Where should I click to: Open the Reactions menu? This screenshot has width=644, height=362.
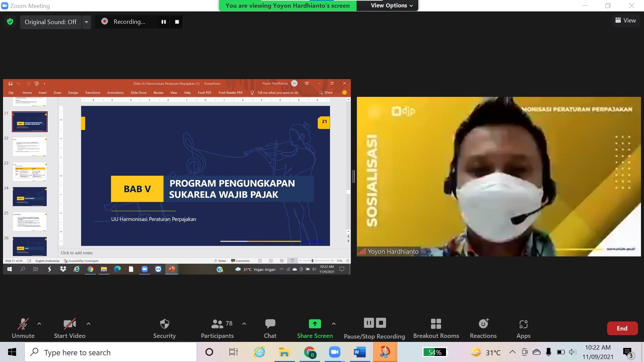pyautogui.click(x=483, y=324)
